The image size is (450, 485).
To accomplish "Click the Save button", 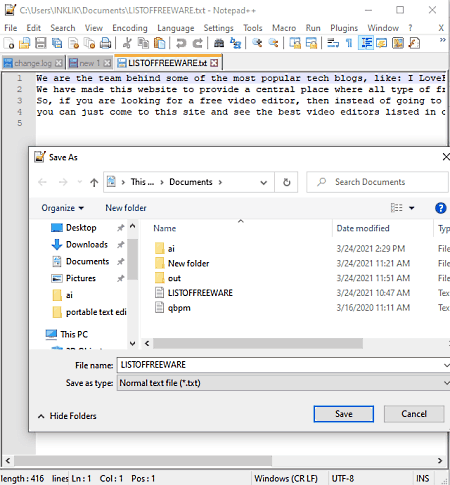I will coord(344,414).
